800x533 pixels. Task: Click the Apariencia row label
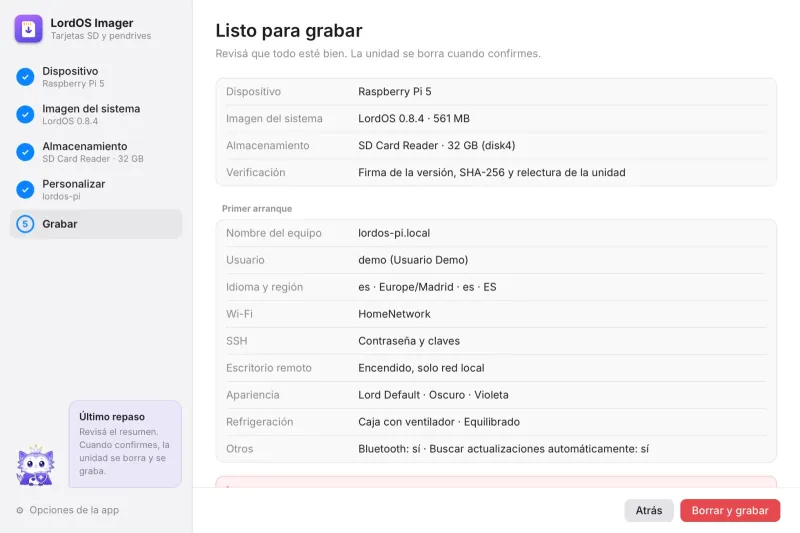point(253,395)
